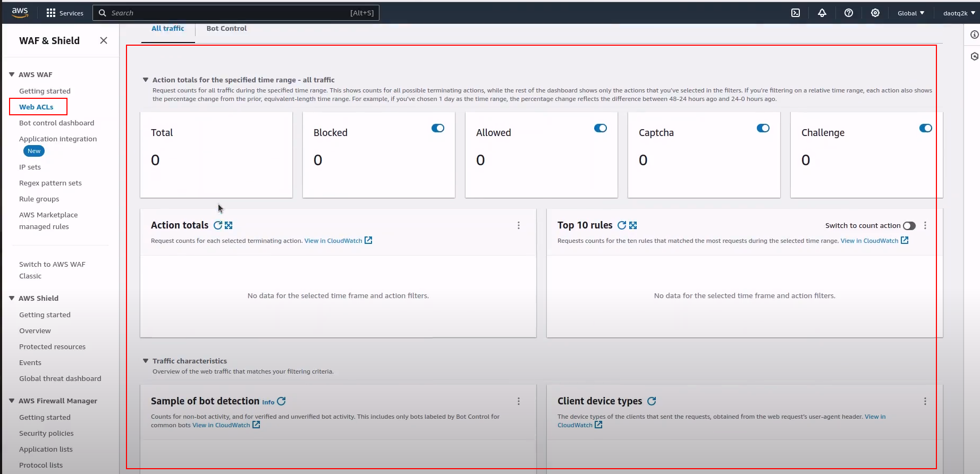
Task: Open Protected resources under AWS Shield
Action: 52,346
